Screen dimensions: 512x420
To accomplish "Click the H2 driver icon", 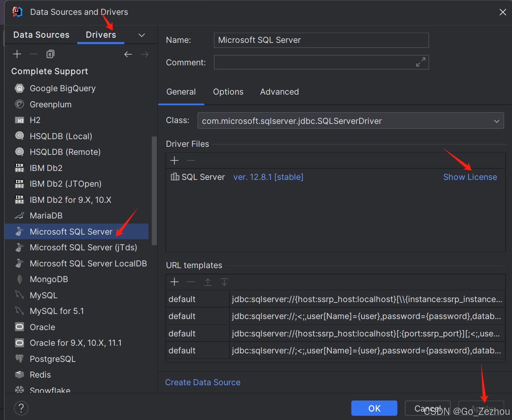I will click(20, 120).
